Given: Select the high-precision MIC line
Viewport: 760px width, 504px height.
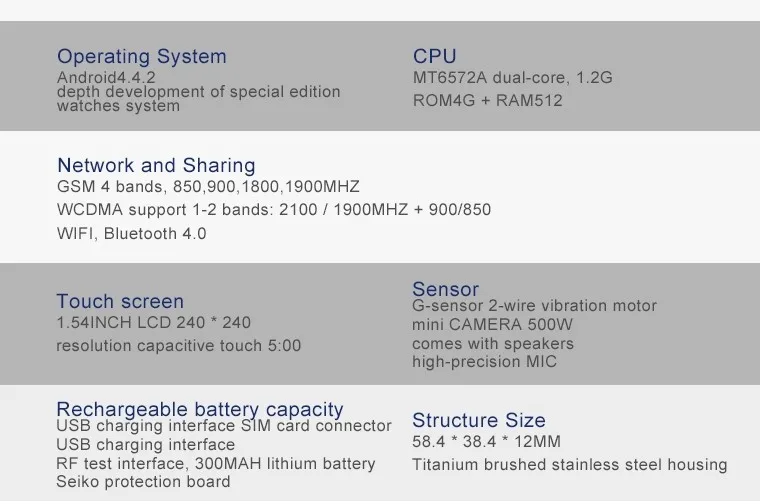Looking at the screenshot, I should 484,362.
